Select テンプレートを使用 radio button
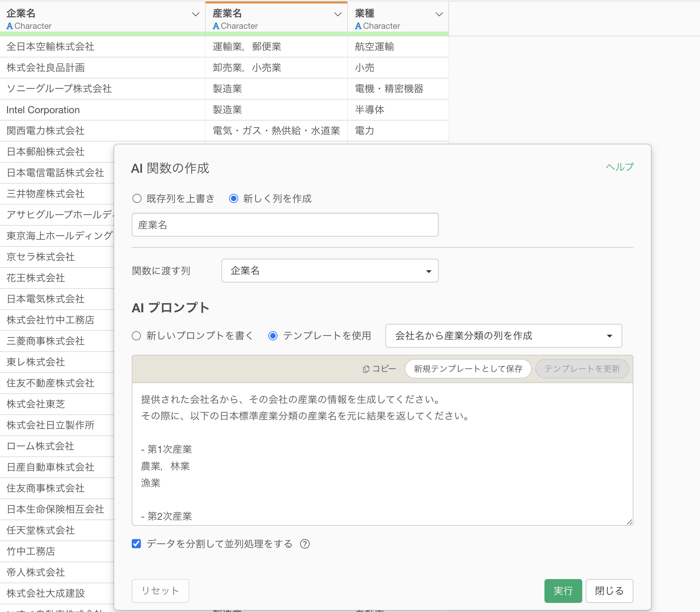 tap(273, 336)
